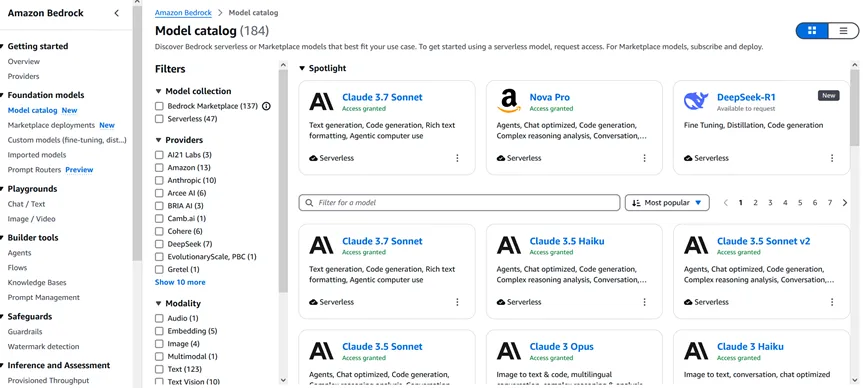Screen dimensions: 863x388
Task: Open kebab menu on Spotlight Claude 3.7 Sonnet
Action: click(x=457, y=159)
